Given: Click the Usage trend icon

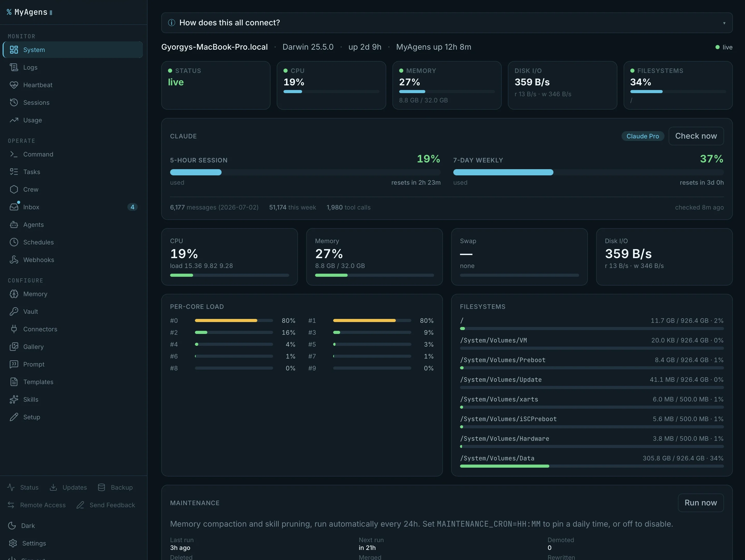Looking at the screenshot, I should click(14, 120).
